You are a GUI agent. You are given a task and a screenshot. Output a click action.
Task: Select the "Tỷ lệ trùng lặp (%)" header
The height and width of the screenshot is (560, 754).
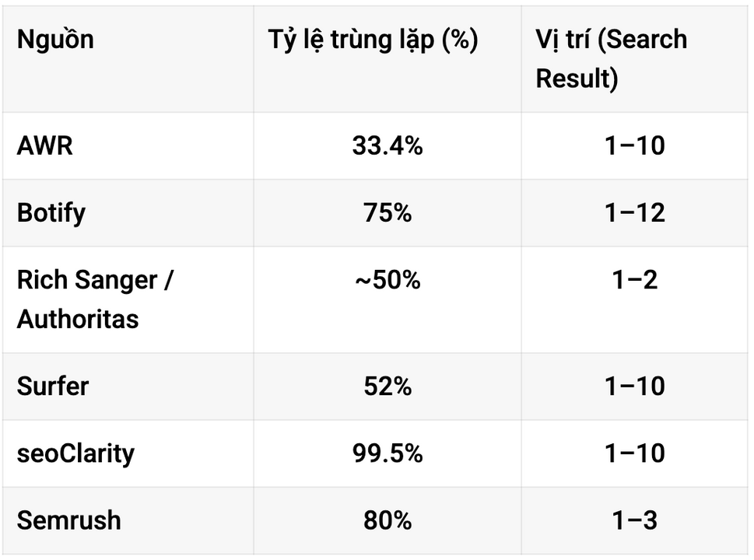tap(373, 40)
